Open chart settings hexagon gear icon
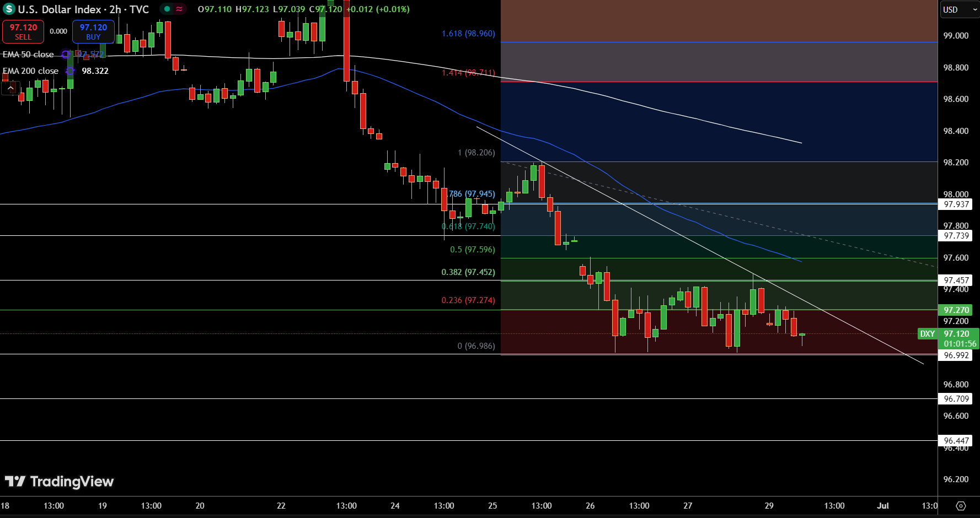Viewport: 980px width, 518px height. tap(961, 506)
